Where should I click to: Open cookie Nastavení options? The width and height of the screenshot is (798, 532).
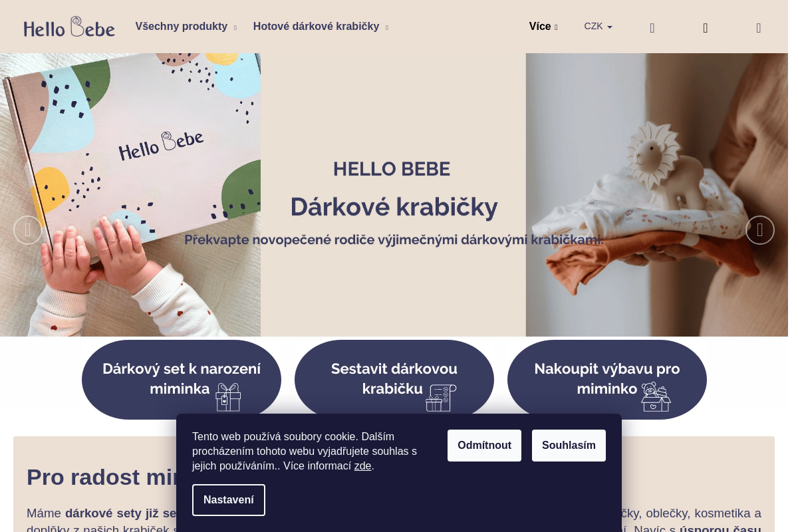click(229, 500)
